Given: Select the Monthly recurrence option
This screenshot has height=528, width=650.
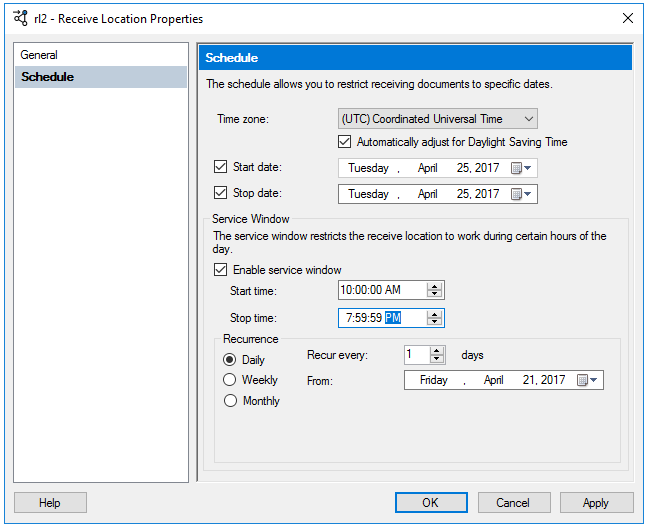Looking at the screenshot, I should click(230, 400).
